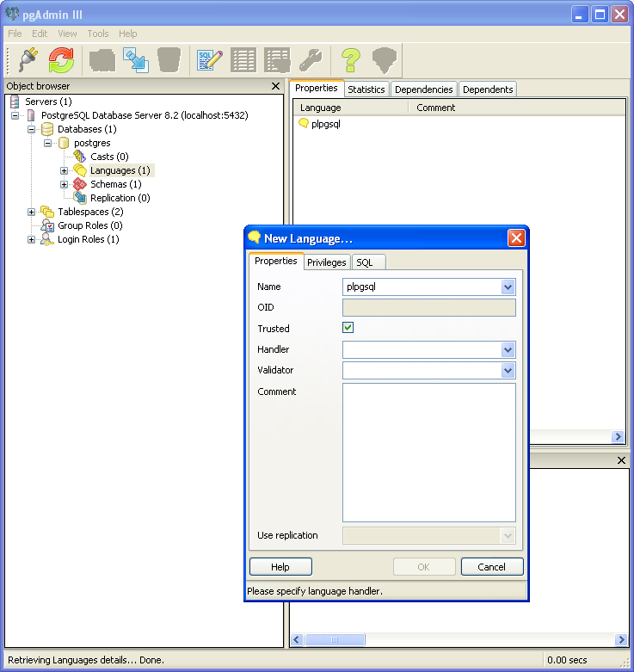Select Tablespaces (2) tree node
Viewport: 634px width, 672px height.
pos(90,212)
